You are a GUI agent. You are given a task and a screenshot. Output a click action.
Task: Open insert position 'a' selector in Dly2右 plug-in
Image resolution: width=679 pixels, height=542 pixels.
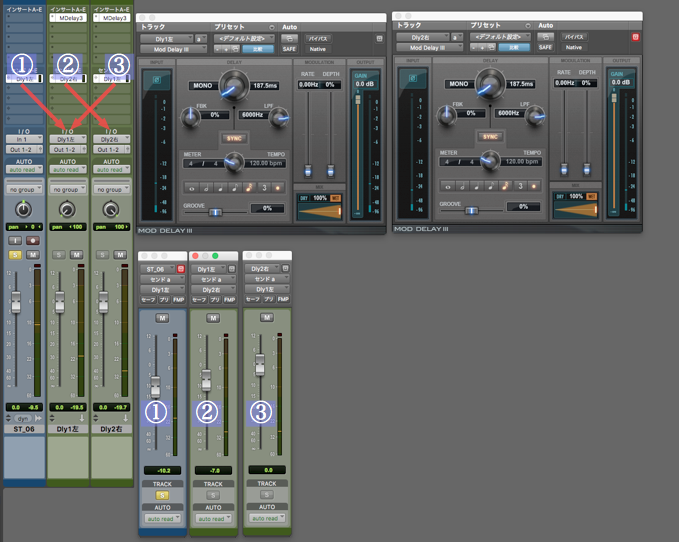point(457,37)
